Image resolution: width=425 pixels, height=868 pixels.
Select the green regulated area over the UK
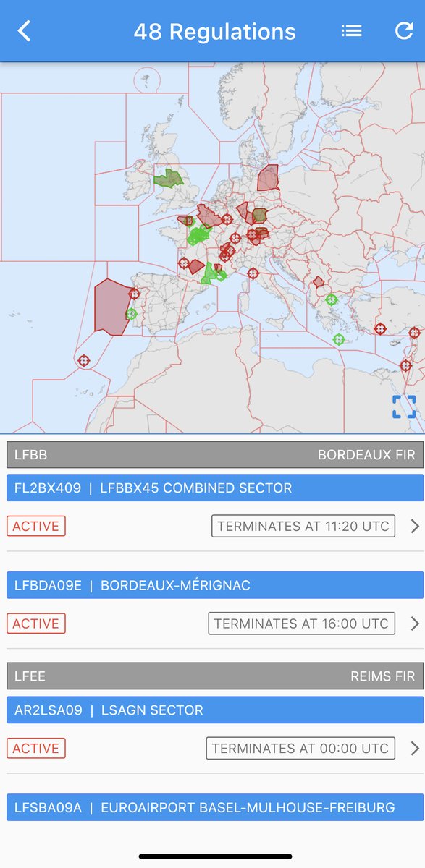click(x=169, y=178)
